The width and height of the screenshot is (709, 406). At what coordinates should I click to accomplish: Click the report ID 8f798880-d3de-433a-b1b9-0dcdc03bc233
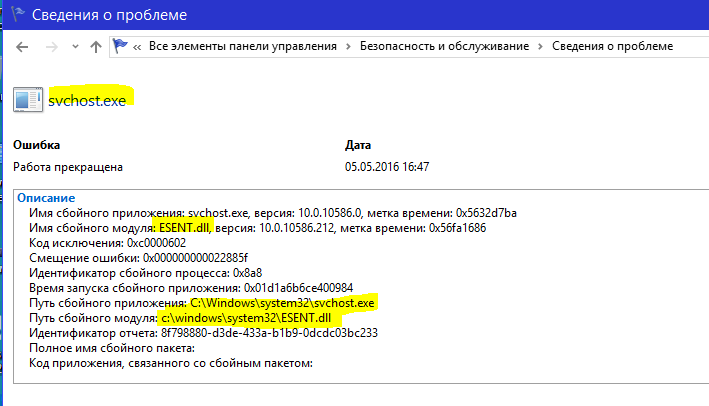click(x=269, y=333)
